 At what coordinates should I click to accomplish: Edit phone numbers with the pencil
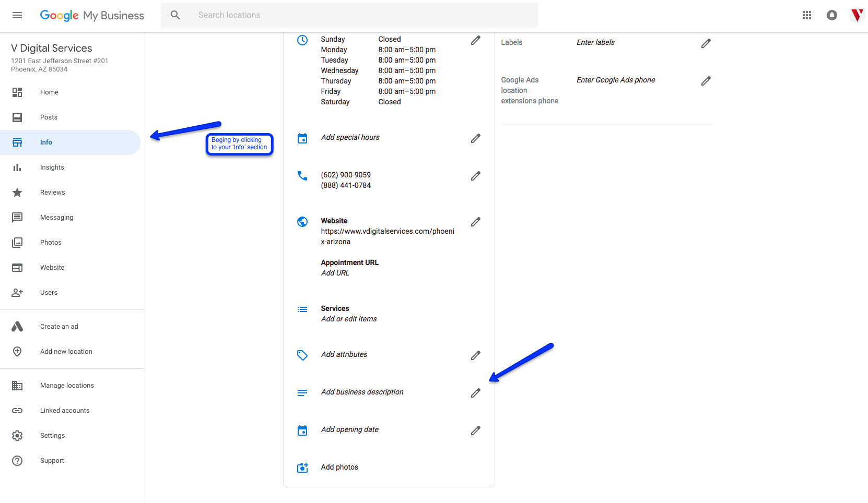[x=476, y=176]
